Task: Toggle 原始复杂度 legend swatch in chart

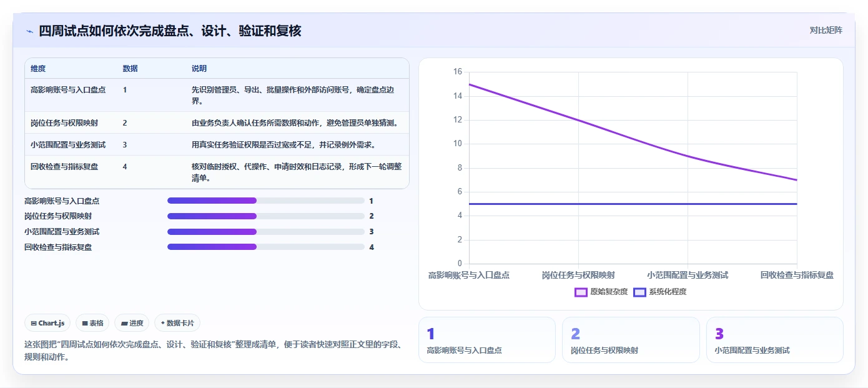Action: coord(581,292)
